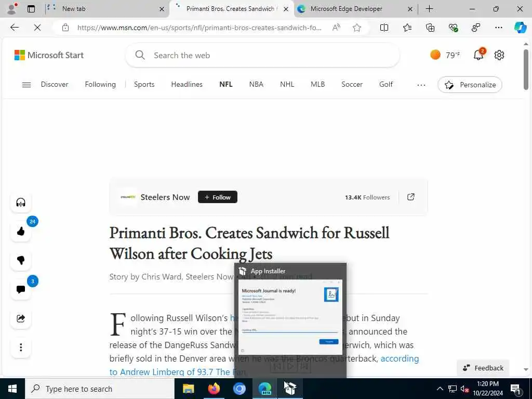532x399 pixels.
Task: Open a new browser tab
Action: tap(429, 9)
